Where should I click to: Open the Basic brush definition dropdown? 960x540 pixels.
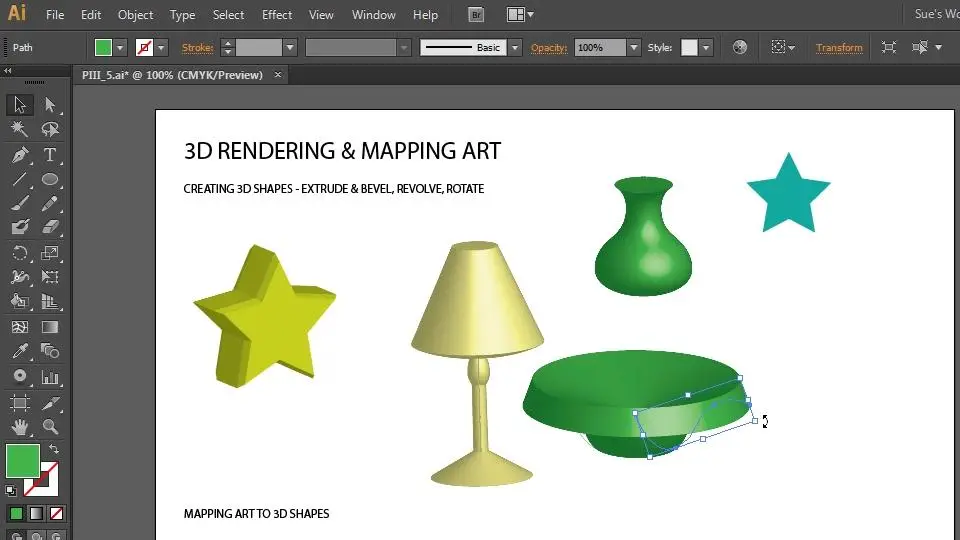click(x=515, y=48)
